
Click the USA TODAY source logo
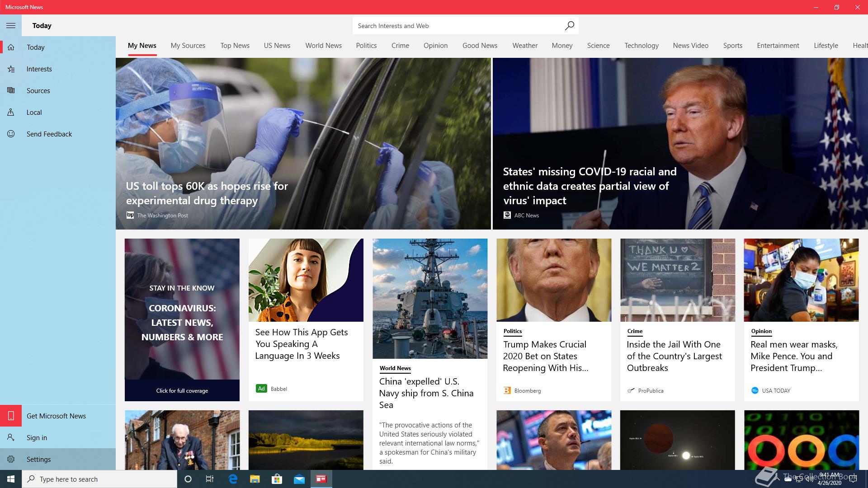[x=755, y=390]
